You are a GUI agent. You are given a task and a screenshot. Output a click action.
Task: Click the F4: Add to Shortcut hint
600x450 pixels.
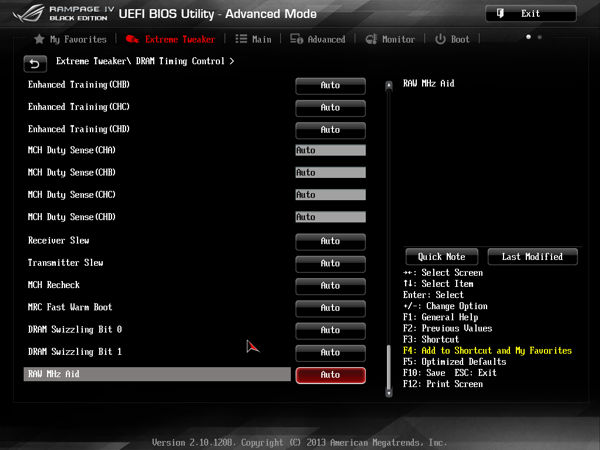pos(488,351)
